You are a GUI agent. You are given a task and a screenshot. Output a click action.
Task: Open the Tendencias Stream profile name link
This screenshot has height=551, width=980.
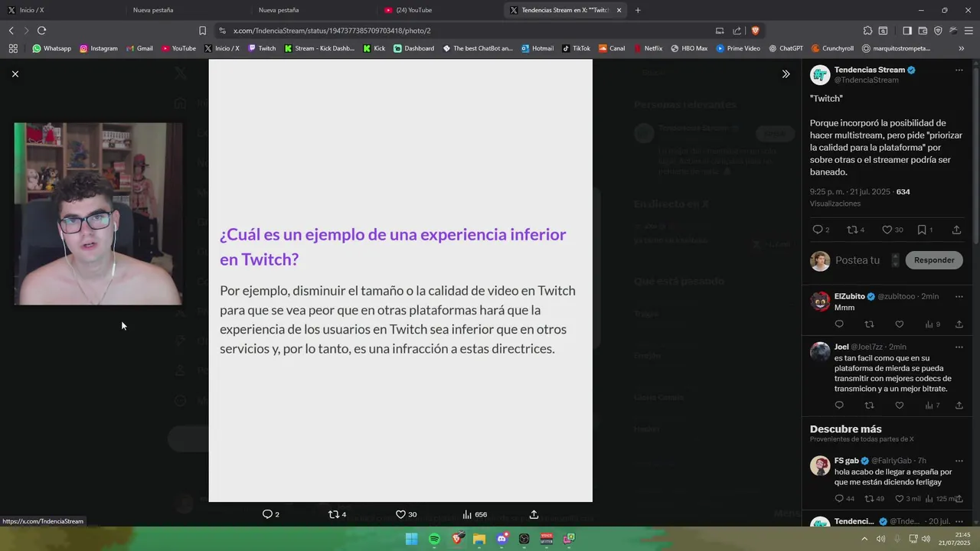(870, 70)
